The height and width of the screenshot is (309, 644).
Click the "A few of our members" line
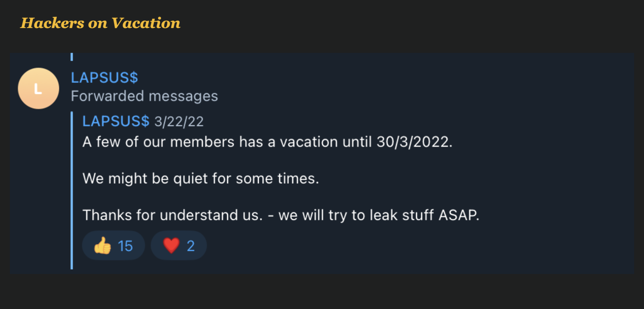[x=158, y=142]
